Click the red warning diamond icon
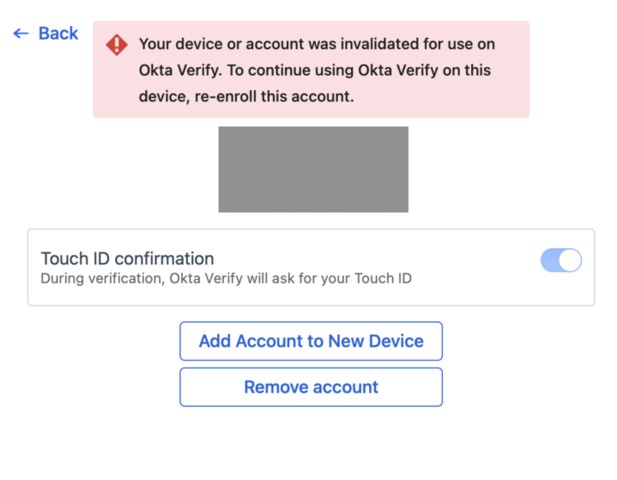The image size is (617, 480). (x=117, y=45)
